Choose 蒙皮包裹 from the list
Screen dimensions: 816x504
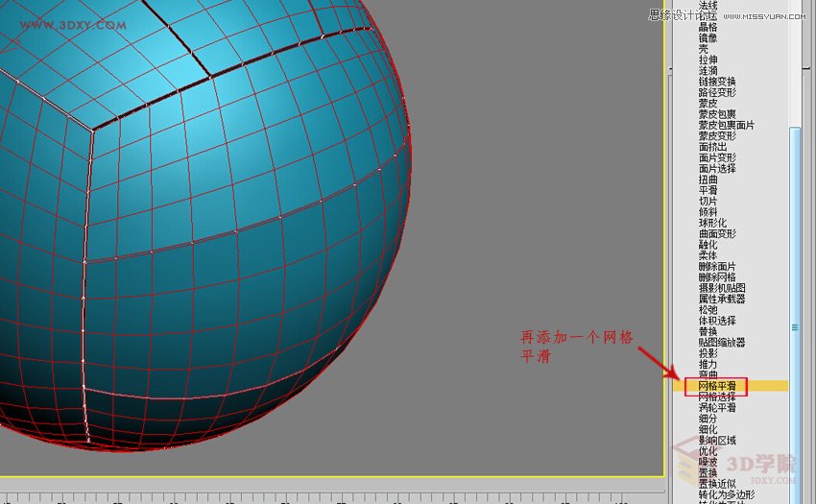[x=716, y=114]
